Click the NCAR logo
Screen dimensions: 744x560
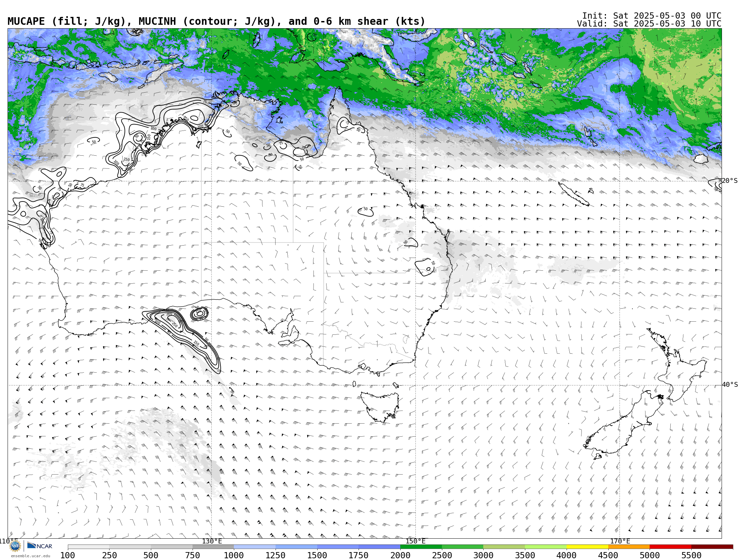40,546
